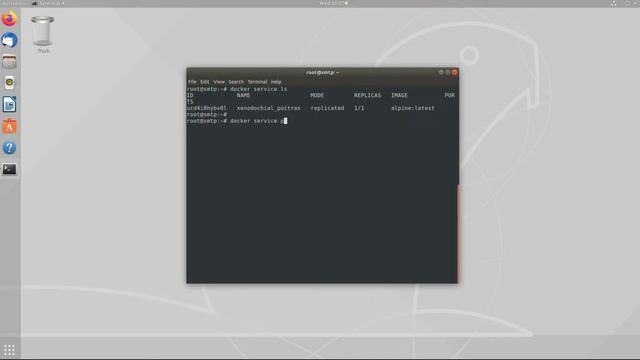Click the 'docker service ls' command text

click(258, 89)
